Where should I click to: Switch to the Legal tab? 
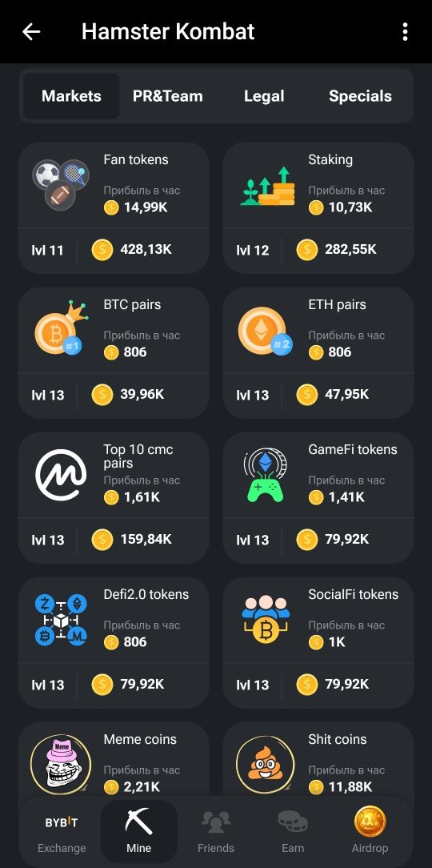[x=264, y=96]
